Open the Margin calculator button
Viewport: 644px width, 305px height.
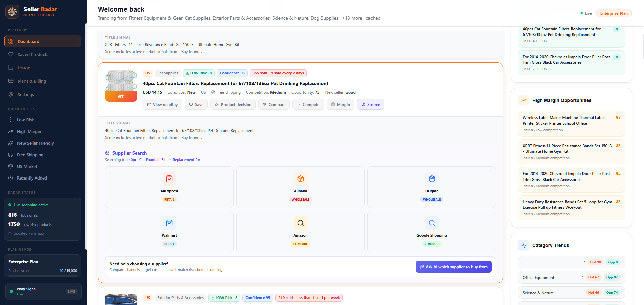(x=340, y=105)
